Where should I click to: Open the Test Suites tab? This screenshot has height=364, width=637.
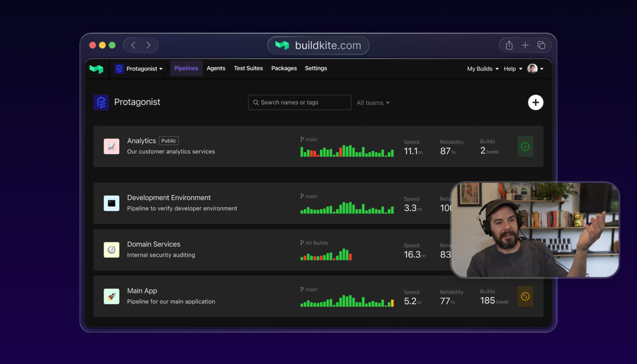pyautogui.click(x=248, y=68)
